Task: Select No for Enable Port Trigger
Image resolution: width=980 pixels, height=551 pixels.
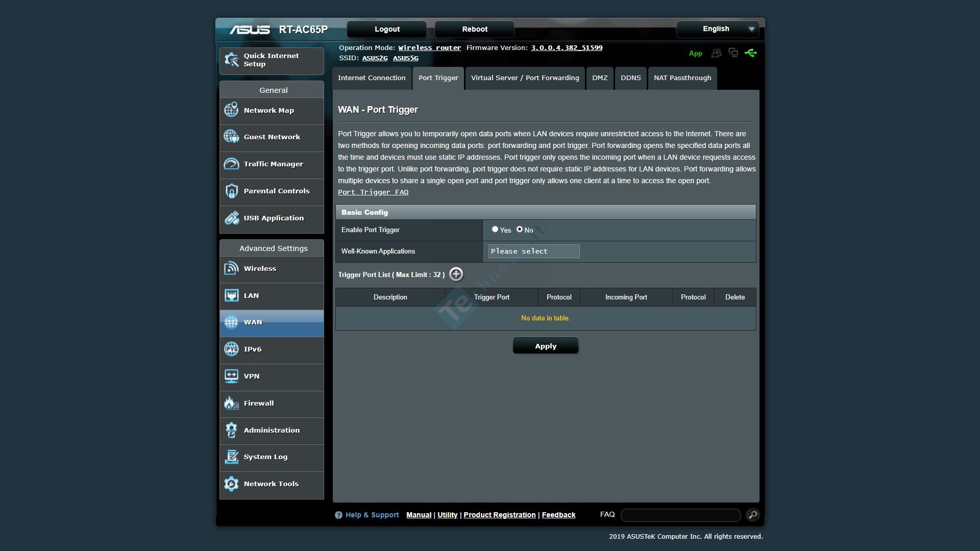Action: 520,230
